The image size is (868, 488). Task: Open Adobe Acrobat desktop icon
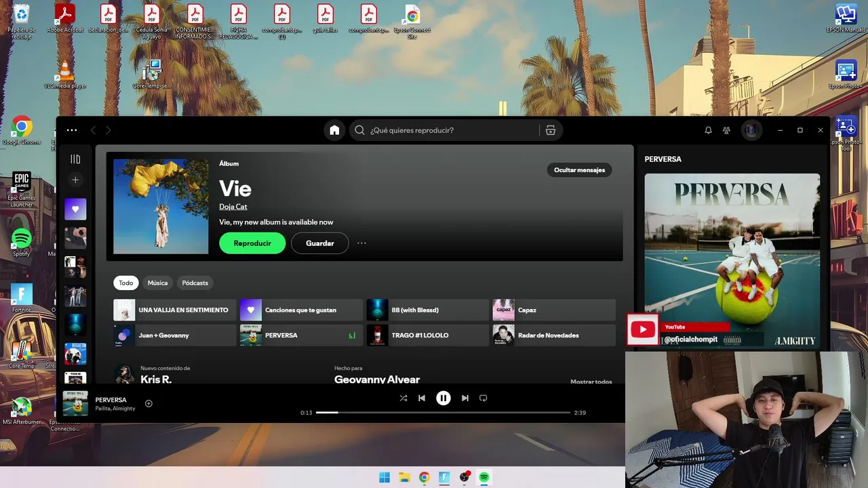pyautogui.click(x=65, y=18)
